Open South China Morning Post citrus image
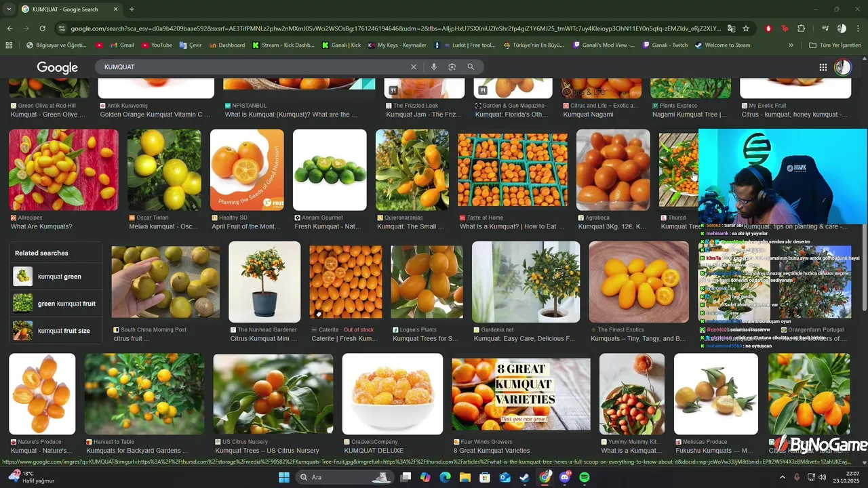Image resolution: width=868 pixels, height=488 pixels. pyautogui.click(x=165, y=282)
